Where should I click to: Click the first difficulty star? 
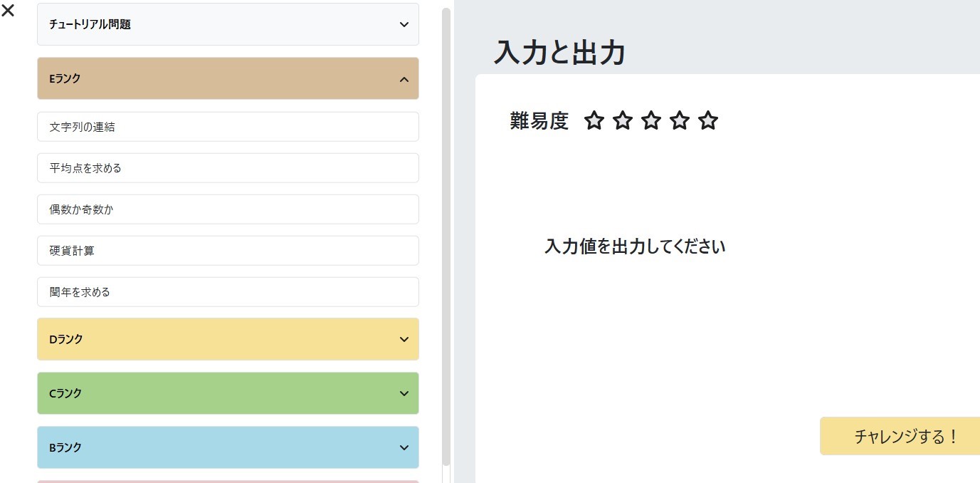pos(594,121)
